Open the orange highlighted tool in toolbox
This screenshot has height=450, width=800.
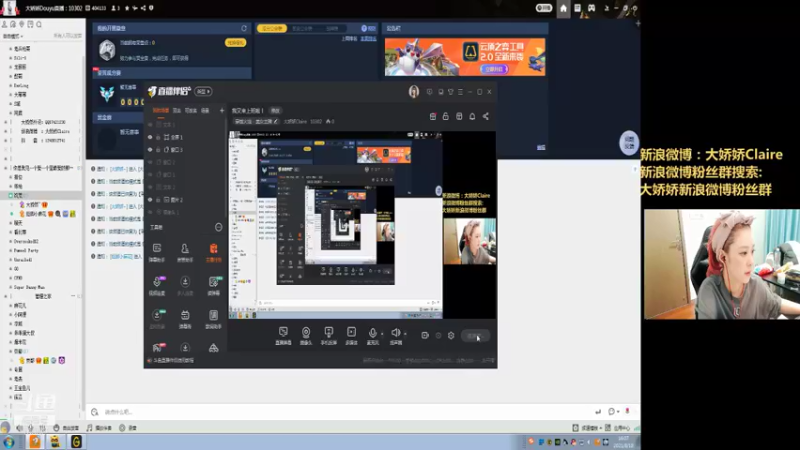(213, 252)
